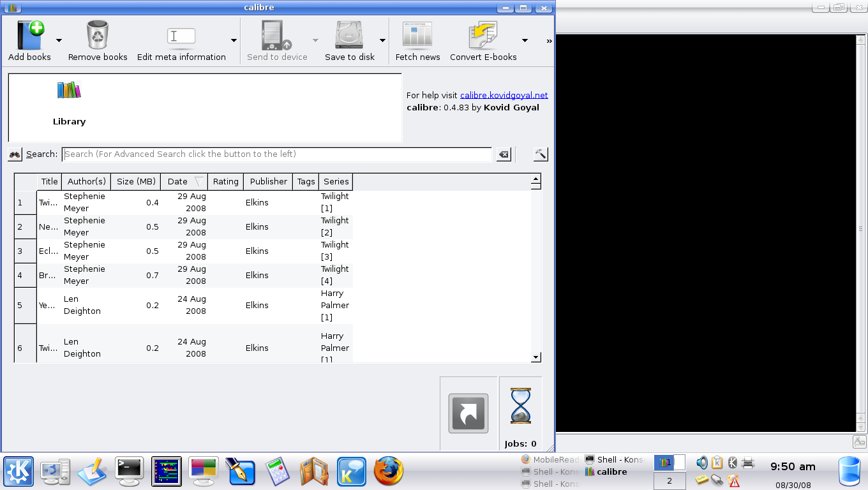Select row header number 3
The image size is (868, 490).
[x=26, y=251]
